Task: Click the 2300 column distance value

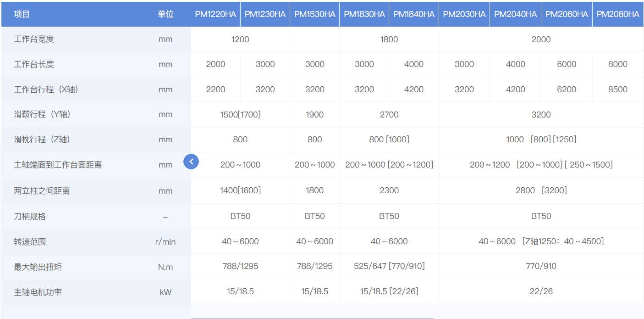Action: click(389, 190)
